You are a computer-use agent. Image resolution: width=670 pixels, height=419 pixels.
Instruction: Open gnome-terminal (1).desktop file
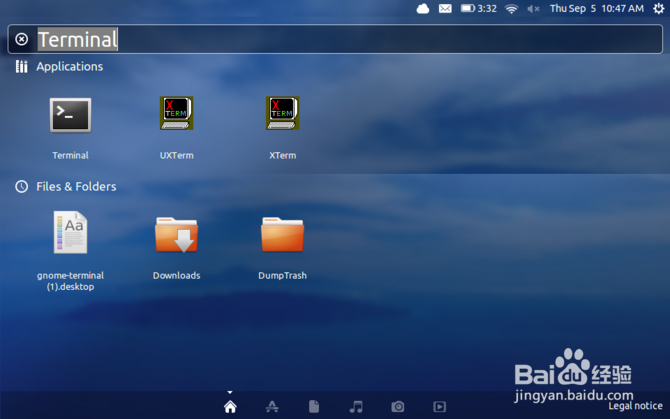click(71, 233)
